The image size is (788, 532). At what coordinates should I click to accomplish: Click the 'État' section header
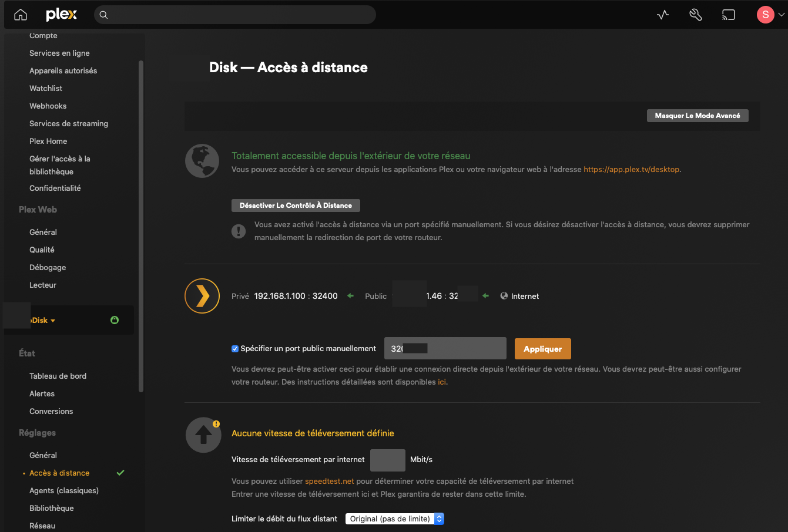27,353
